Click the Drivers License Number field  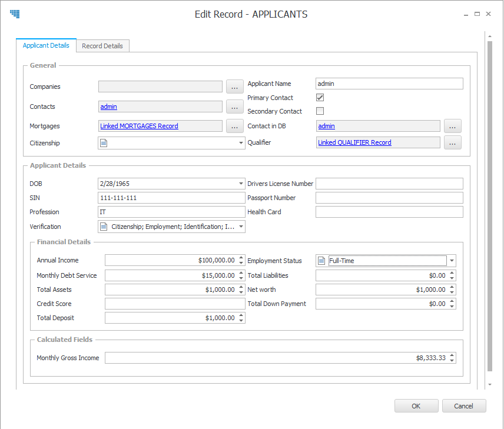[389, 184]
